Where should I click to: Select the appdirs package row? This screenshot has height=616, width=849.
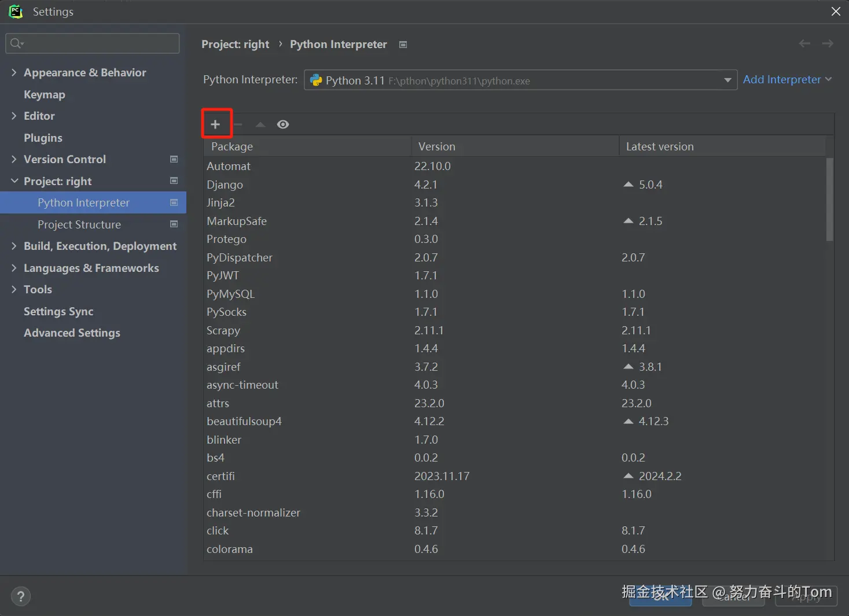515,348
